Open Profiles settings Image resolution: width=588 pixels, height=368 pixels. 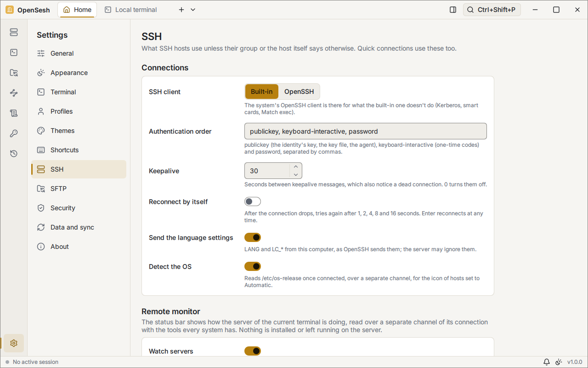point(79,111)
